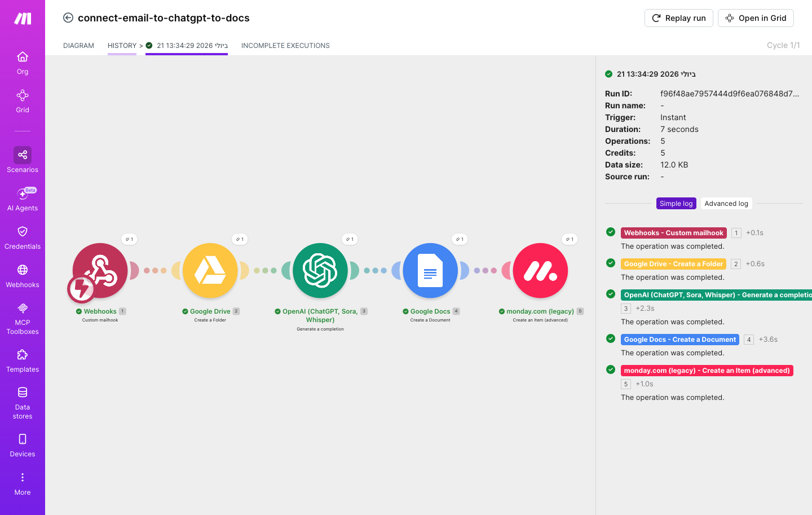This screenshot has height=515, width=812.
Task: Switch to Simple log view
Action: pyautogui.click(x=676, y=204)
